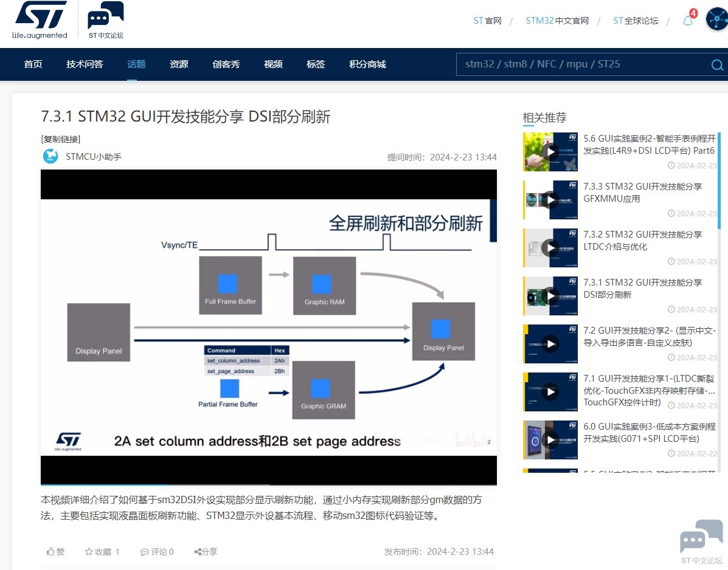The image size is (728, 570).
Task: Select the 话题 navigation tab
Action: click(136, 64)
